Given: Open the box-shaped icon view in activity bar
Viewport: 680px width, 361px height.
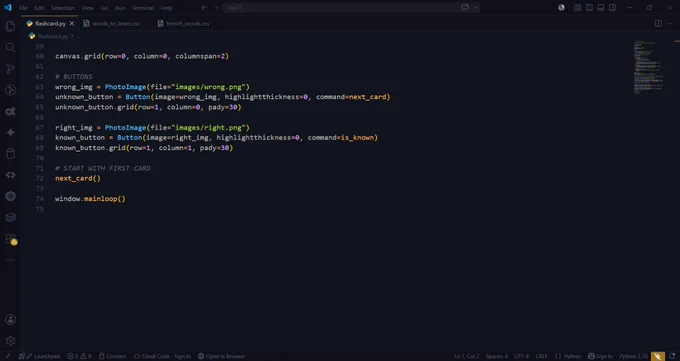Looking at the screenshot, I should [x=10, y=217].
